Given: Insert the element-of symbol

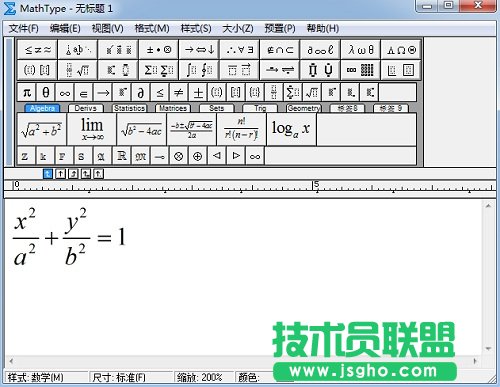Looking at the screenshot, I should (x=84, y=92).
